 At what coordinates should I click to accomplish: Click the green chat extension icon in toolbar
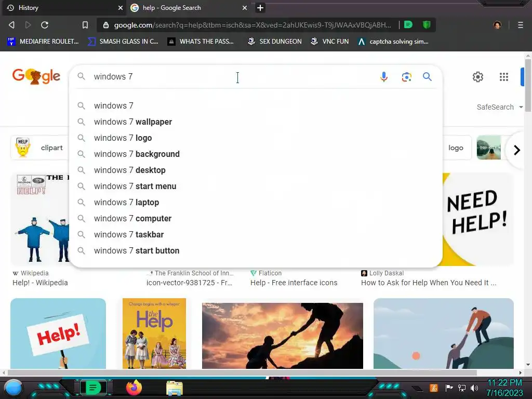pyautogui.click(x=408, y=25)
